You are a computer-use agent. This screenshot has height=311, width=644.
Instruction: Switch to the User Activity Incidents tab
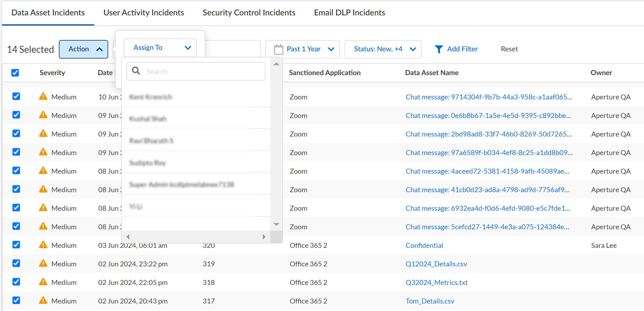tap(144, 13)
